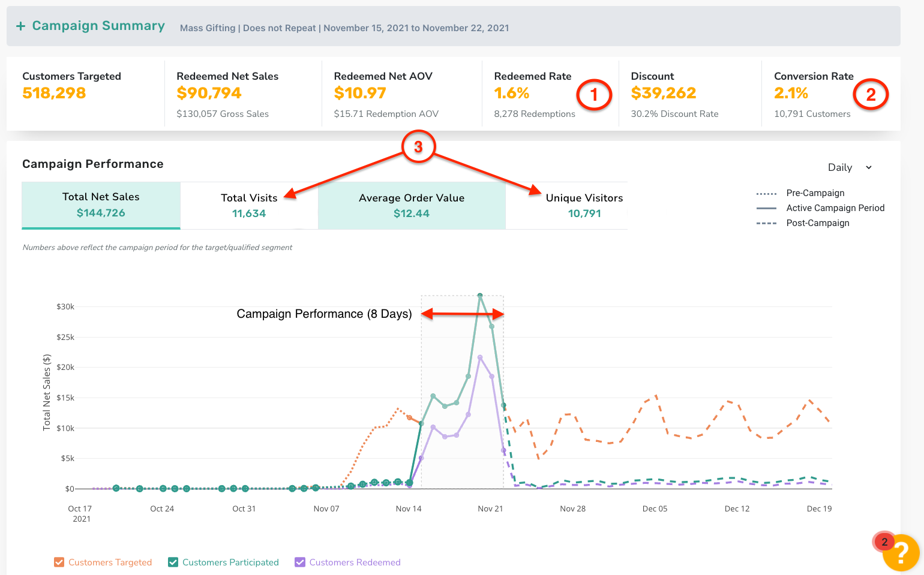The width and height of the screenshot is (924, 575).
Task: Select the 2.1% conversion rate value
Action: point(791,94)
